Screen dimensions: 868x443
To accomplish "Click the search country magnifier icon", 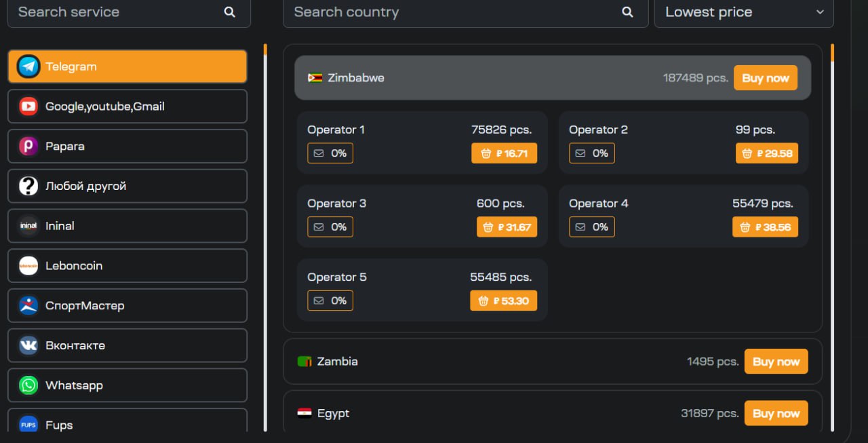I will (x=627, y=12).
